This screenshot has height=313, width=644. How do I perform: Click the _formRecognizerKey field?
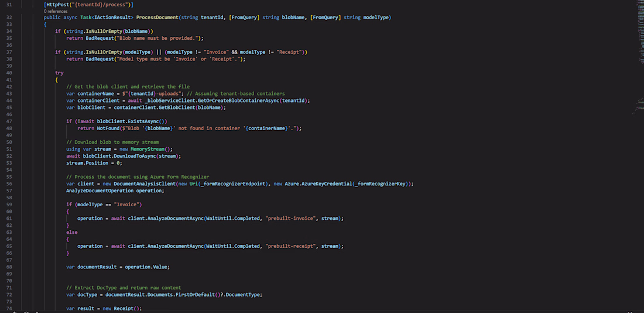(x=381, y=184)
